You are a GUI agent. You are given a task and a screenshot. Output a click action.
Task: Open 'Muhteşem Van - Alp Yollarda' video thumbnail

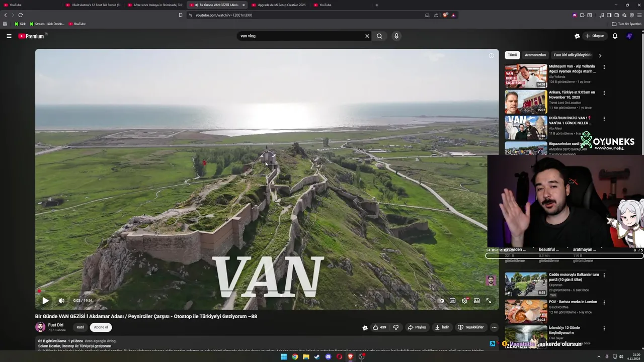(x=526, y=76)
